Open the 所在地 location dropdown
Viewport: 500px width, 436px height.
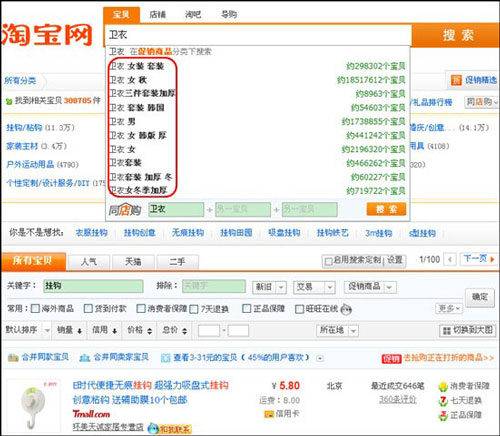(x=337, y=330)
